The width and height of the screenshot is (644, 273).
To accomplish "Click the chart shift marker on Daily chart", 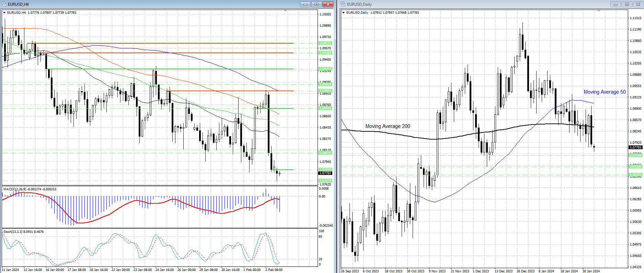I will (599, 11).
